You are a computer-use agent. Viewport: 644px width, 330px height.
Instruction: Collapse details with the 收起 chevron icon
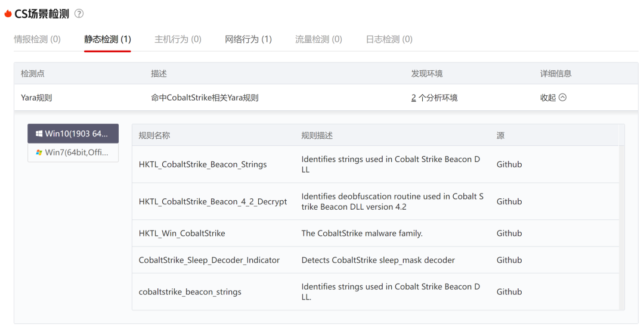tap(563, 97)
